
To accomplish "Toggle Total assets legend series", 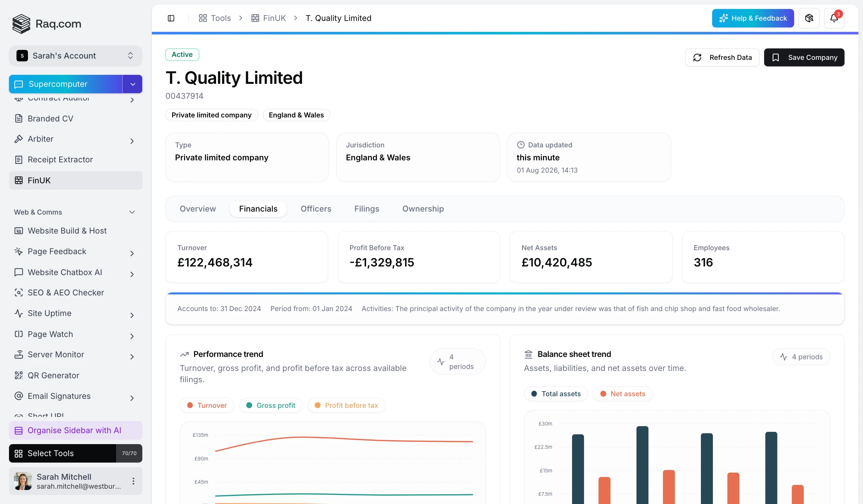I will click(556, 394).
